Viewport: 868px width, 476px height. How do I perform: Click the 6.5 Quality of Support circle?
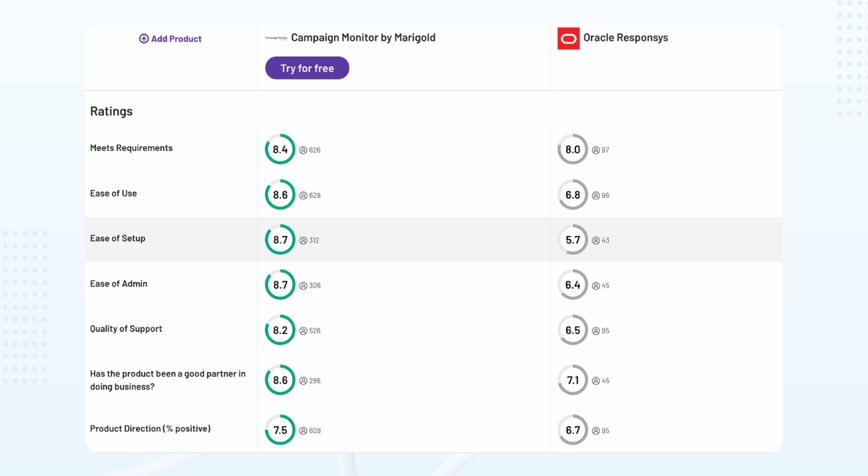tap(573, 330)
